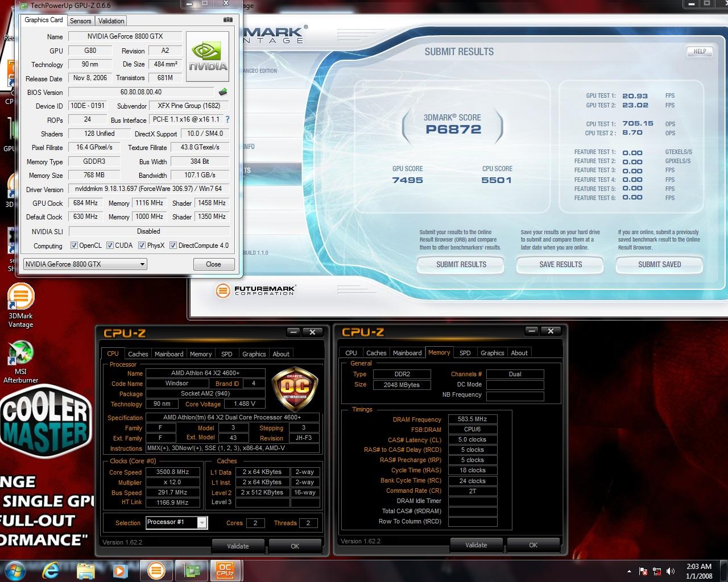This screenshot has width=728, height=582.
Task: Click the GPU-Z screenshot camera icon
Action: coord(228,19)
